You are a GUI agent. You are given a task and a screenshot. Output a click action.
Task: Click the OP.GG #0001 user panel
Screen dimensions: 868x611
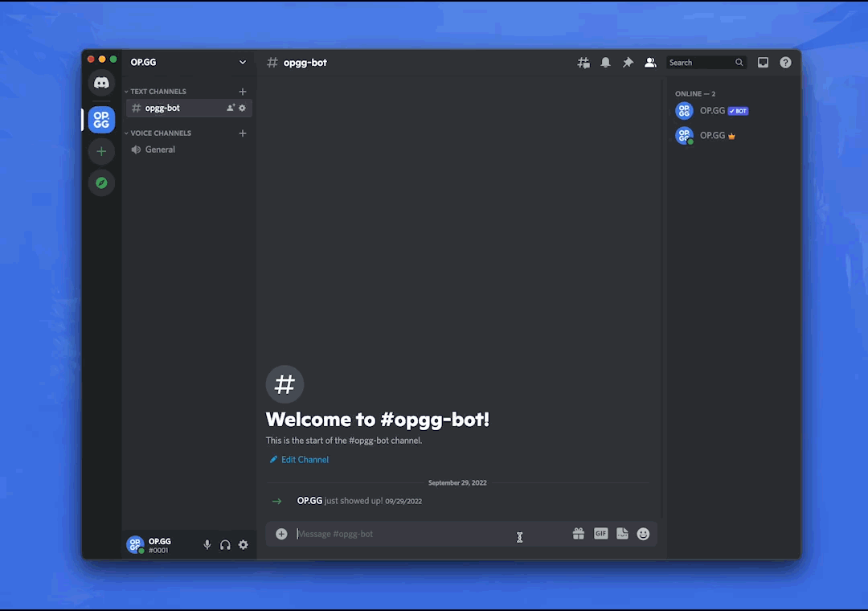161,545
